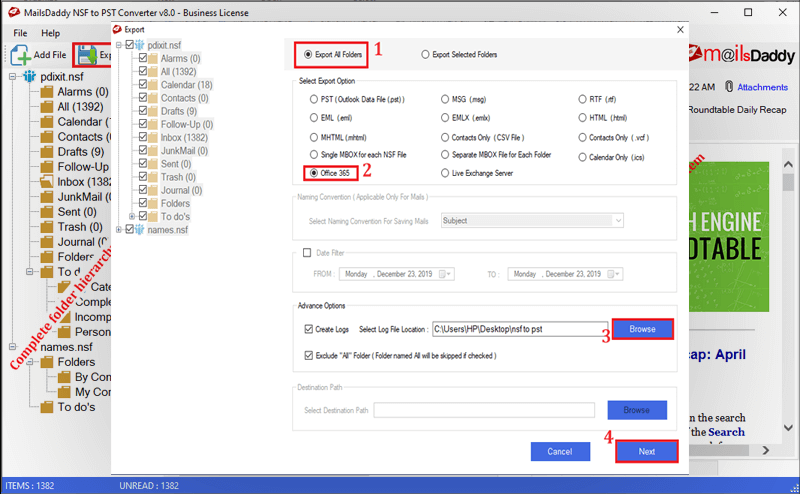
Task: Select Inbox folder icon in main window tree
Action: (47, 182)
